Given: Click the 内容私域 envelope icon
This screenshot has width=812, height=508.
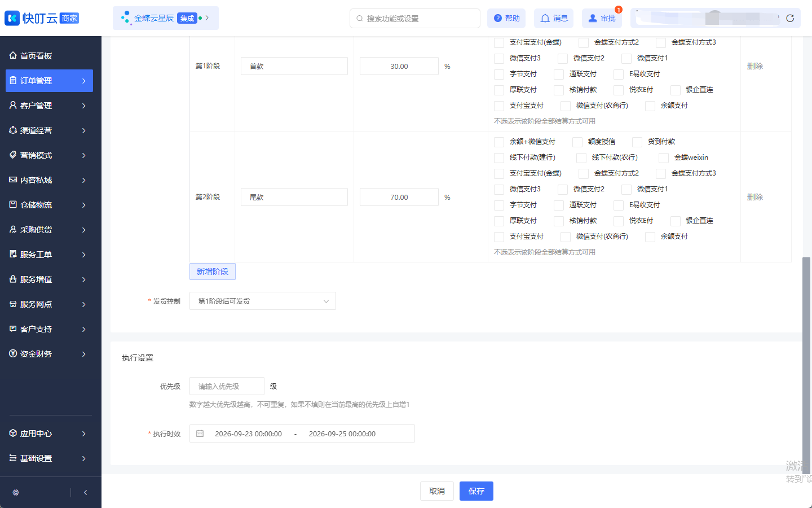Looking at the screenshot, I should [x=13, y=180].
